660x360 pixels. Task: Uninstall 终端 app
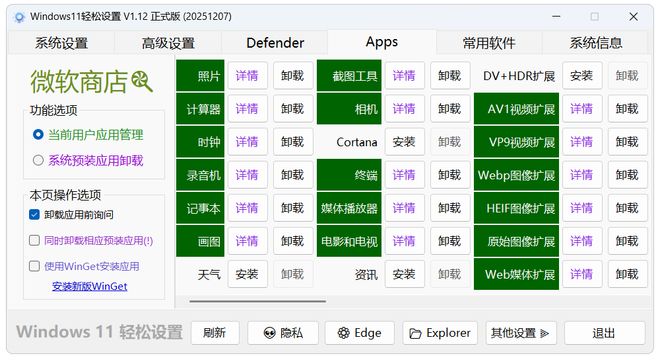[450, 175]
